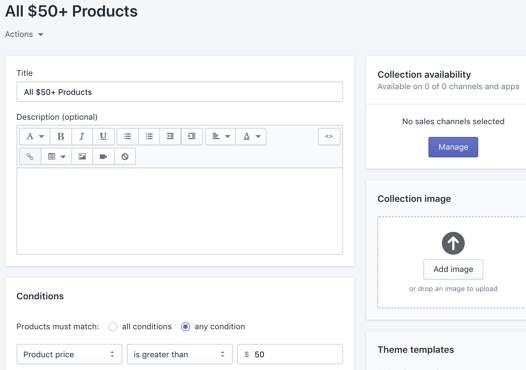The width and height of the screenshot is (526, 370).
Task: Select 'any condition' radio button
Action: pos(186,327)
